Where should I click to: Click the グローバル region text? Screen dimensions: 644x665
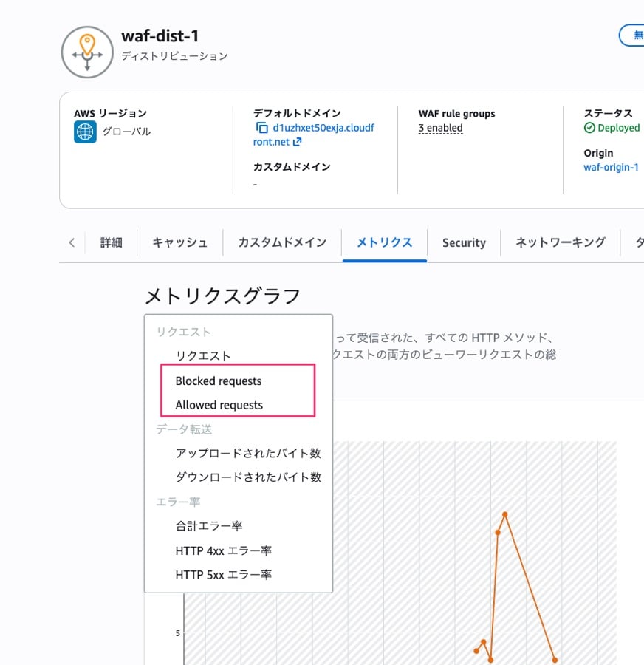click(x=126, y=132)
